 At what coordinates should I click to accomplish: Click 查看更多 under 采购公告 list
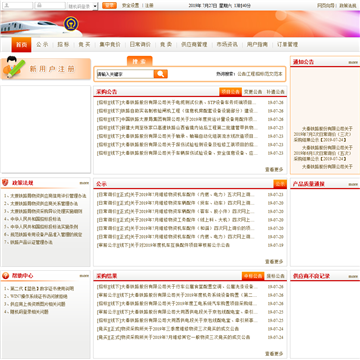click(x=274, y=169)
